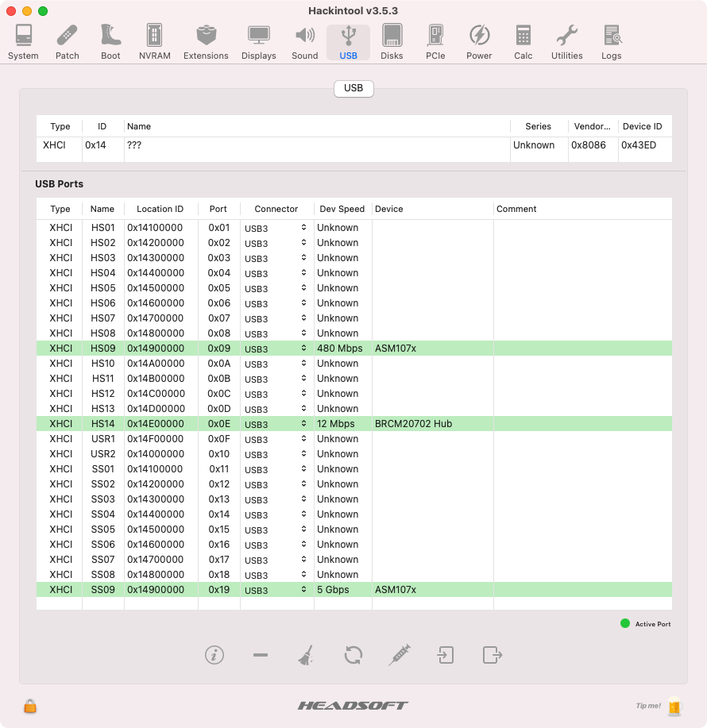This screenshot has height=728, width=707.
Task: Click the info icon below ports table
Action: pos(214,655)
